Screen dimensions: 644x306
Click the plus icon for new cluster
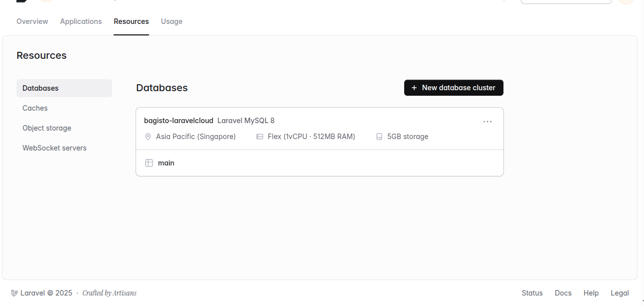(414, 88)
